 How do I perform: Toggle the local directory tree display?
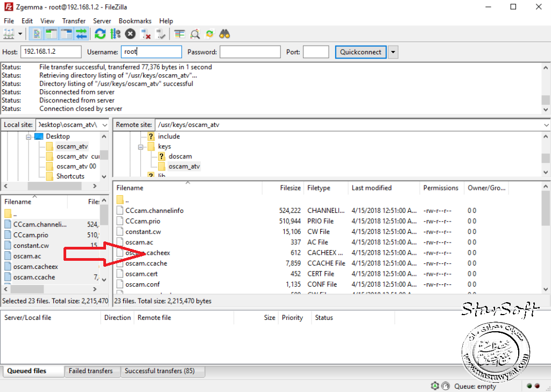tap(51, 34)
